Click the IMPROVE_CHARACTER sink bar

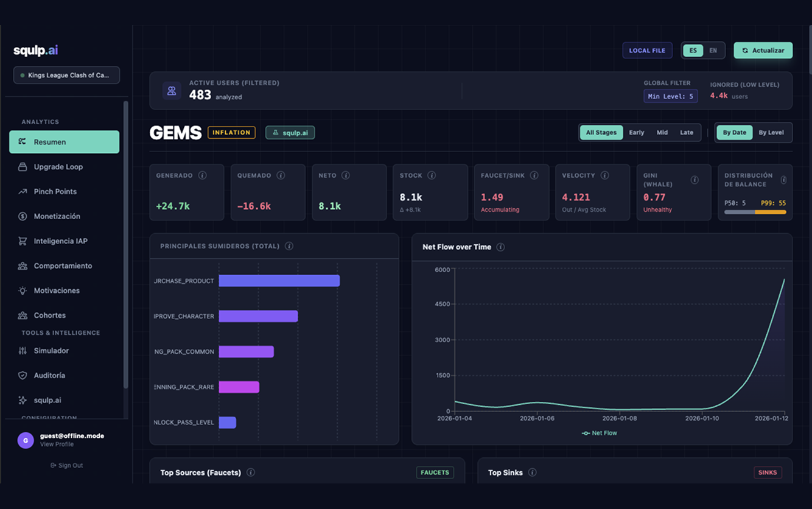click(x=259, y=316)
